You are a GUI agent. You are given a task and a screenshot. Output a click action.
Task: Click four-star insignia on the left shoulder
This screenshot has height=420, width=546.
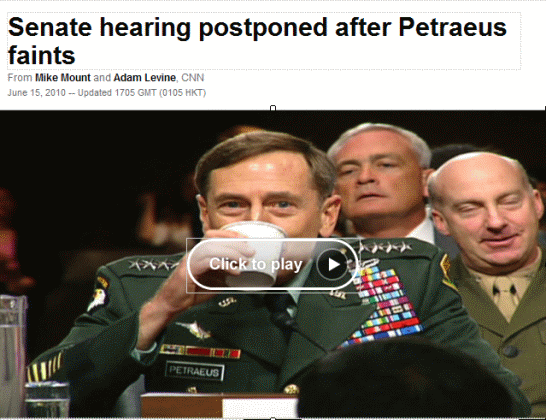(153, 264)
